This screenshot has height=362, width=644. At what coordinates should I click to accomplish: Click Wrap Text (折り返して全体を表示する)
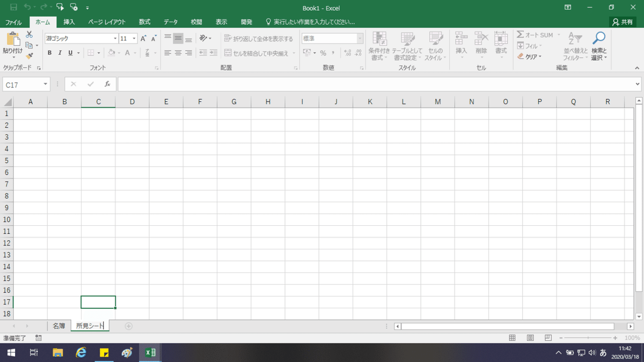tap(259, 39)
